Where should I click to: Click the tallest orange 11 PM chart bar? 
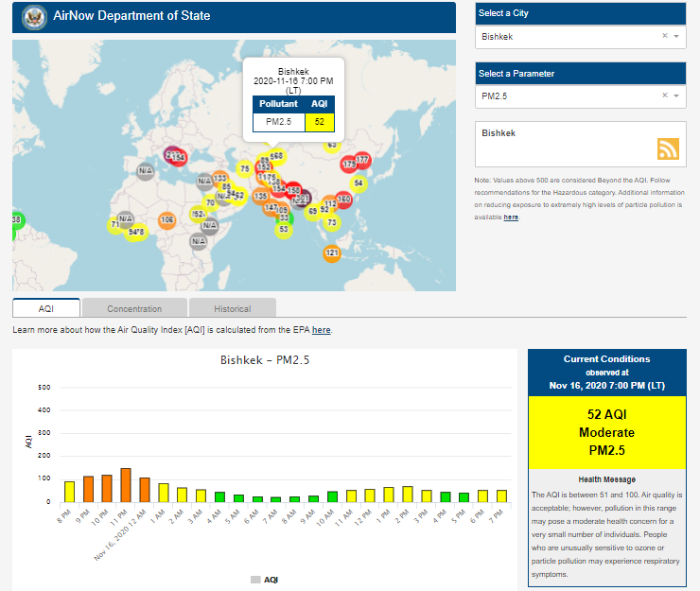125,484
